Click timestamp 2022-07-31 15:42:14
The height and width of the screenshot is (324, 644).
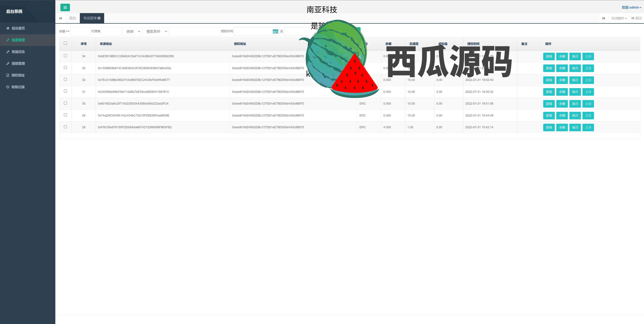click(x=479, y=127)
